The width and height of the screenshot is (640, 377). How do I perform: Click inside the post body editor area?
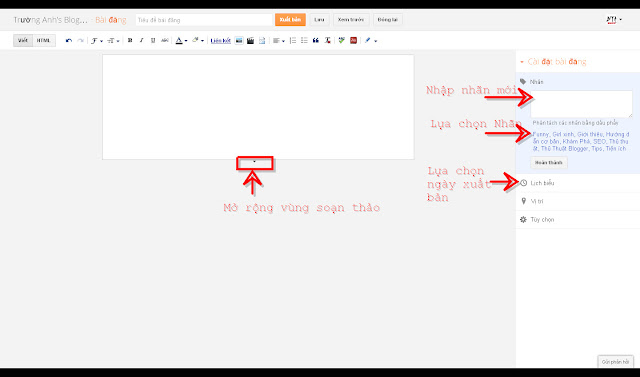coord(258,107)
